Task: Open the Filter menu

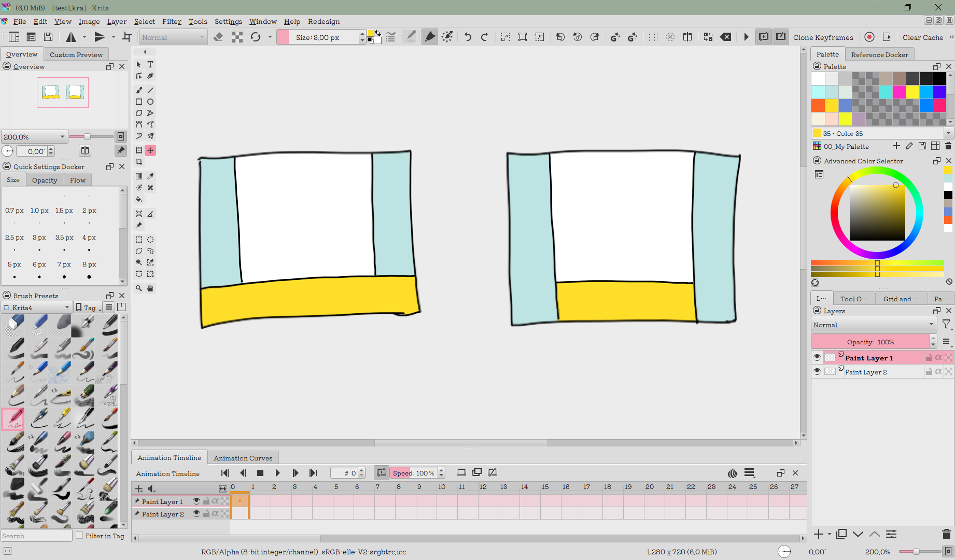Action: [172, 21]
